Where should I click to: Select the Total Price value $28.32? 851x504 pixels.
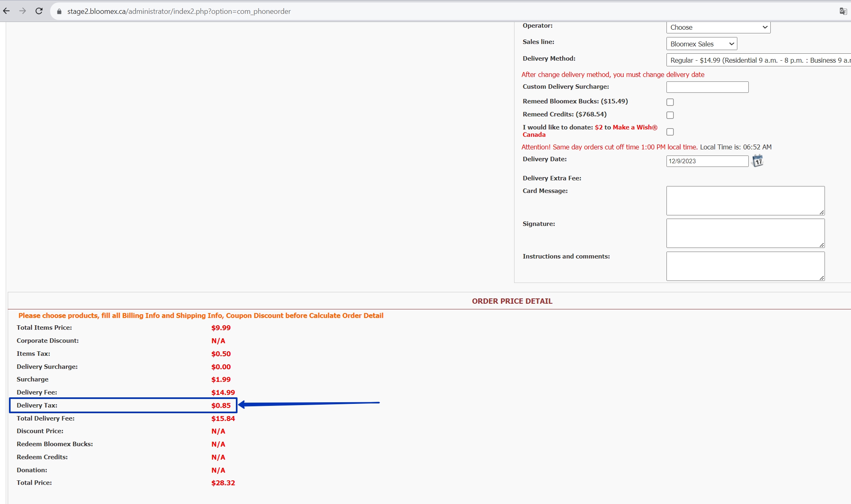click(x=223, y=483)
